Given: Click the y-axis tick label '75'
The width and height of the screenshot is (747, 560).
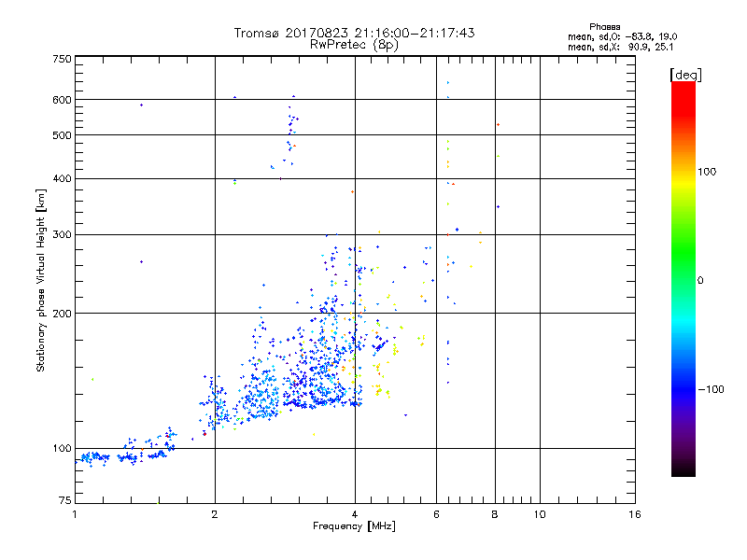Looking at the screenshot, I should click(64, 500).
